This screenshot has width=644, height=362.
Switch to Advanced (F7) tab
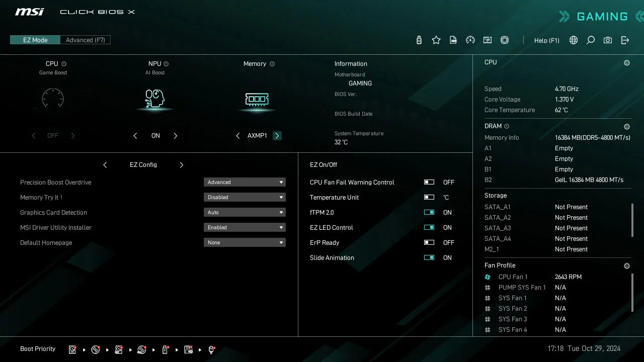86,40
